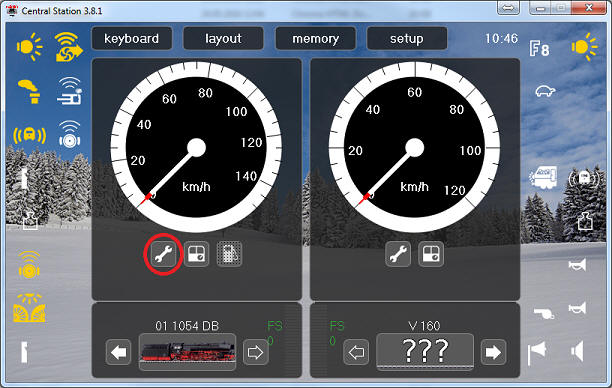Toggle the F8 function on the right
The height and width of the screenshot is (388, 612).
(x=539, y=49)
